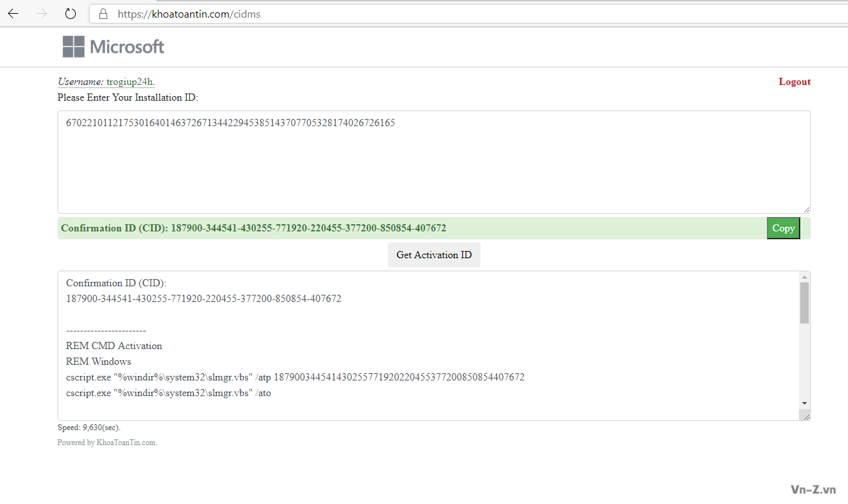Open the Powered by KhoaToanTin.com footer text
848x504 pixels.
[x=107, y=443]
